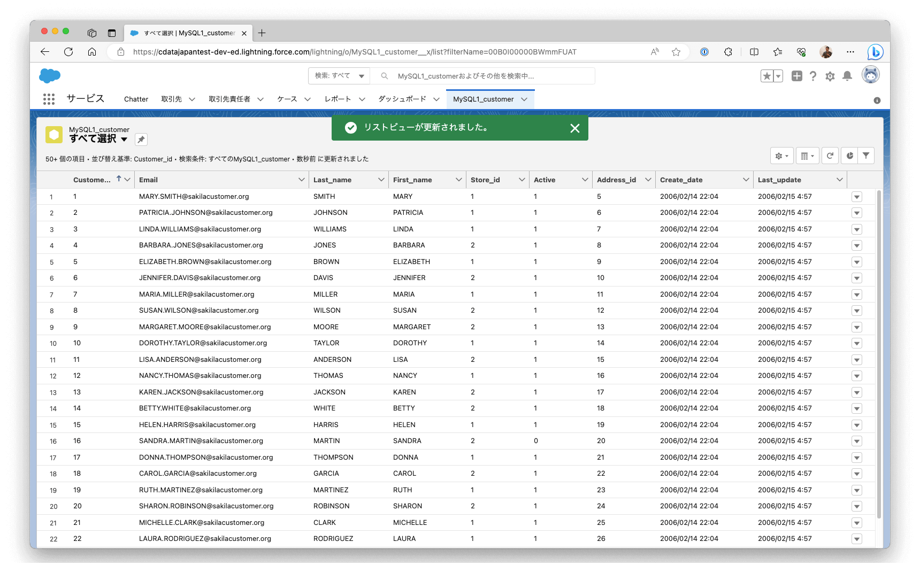Open the display-as table view menu
The height and width of the screenshot is (588, 920).
click(x=808, y=156)
